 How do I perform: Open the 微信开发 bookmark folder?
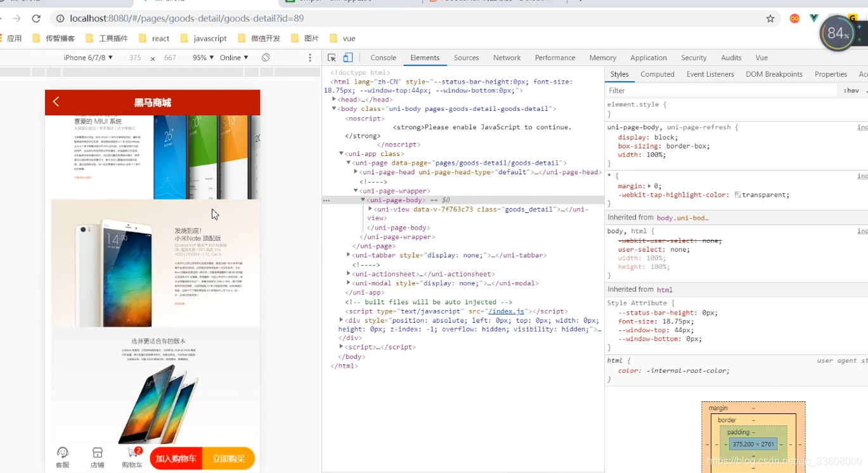259,39
